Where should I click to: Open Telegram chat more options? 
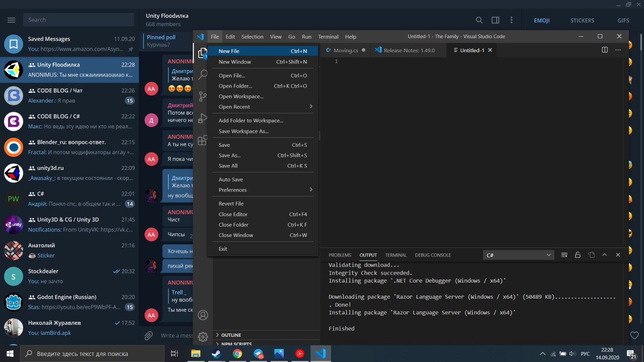point(511,20)
